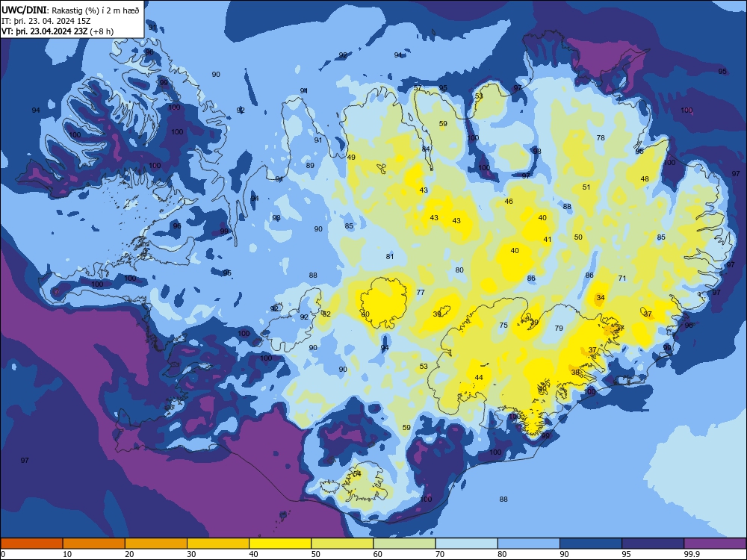Click the map humidity value '48'
The width and height of the screenshot is (747, 560).
pos(645,179)
